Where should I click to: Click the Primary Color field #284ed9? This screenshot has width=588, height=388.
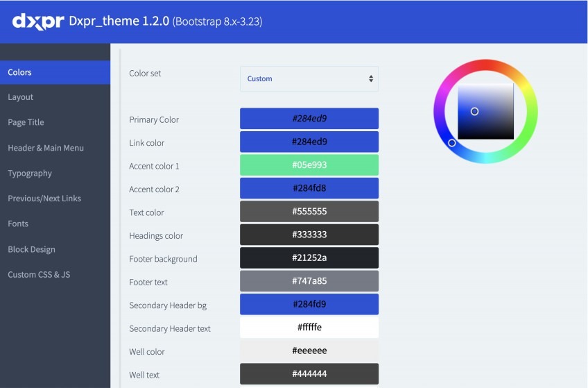(x=309, y=119)
